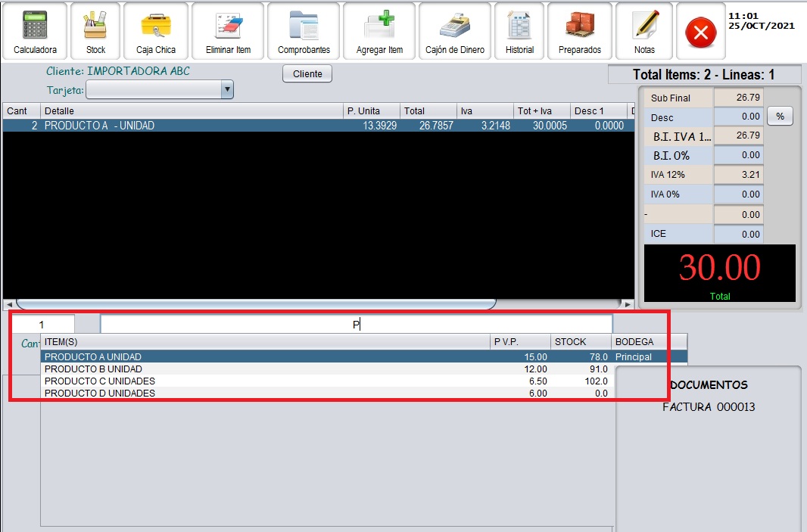Click the horizontal scrollbar under item table
Viewport: 807px width, 532px height.
tap(256, 304)
